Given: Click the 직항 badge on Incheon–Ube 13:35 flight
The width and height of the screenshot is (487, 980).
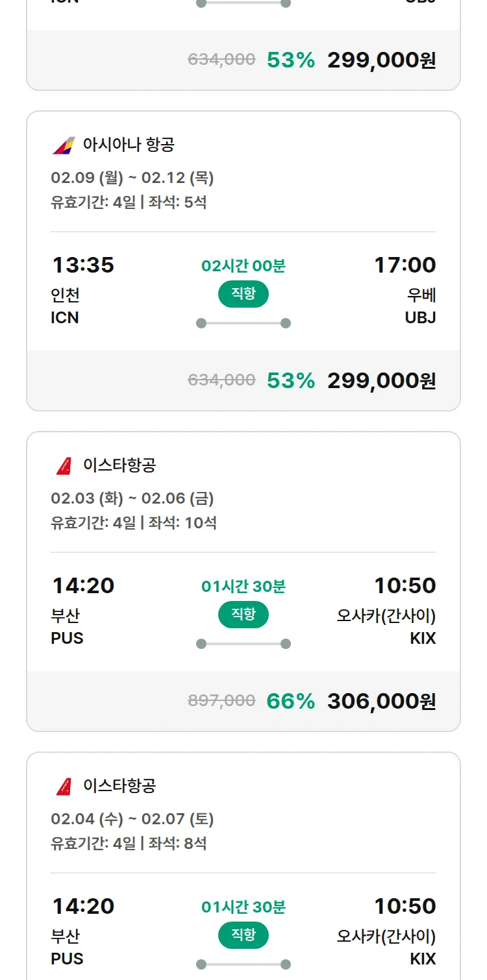Looking at the screenshot, I should 243,294.
